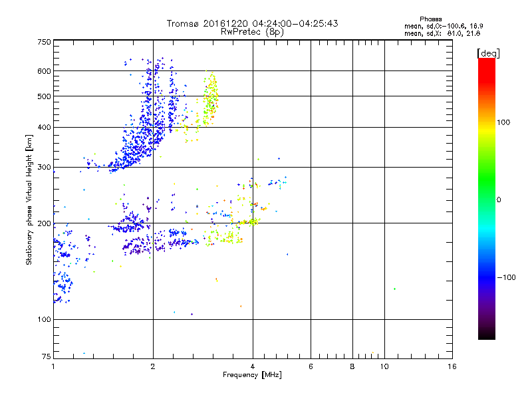Click the y-axis '600' tick label

coord(44,71)
